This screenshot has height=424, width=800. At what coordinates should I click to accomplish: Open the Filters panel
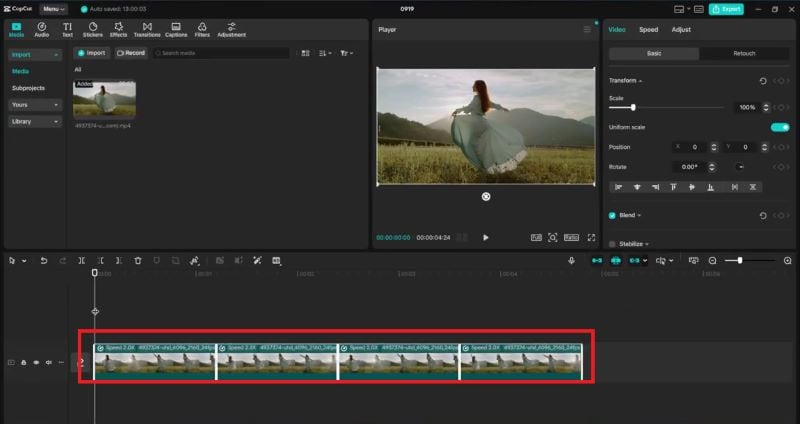click(202, 30)
